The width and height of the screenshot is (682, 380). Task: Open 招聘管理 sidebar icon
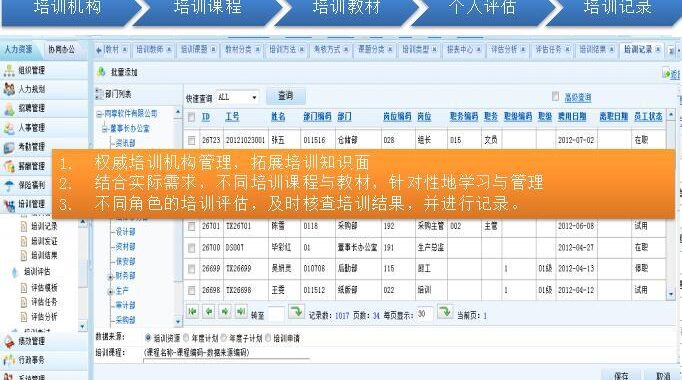point(9,108)
